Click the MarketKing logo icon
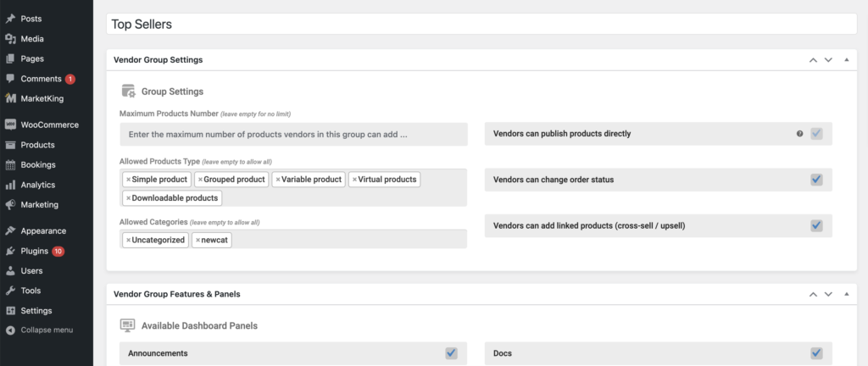Image resolution: width=868 pixels, height=366 pixels. click(x=10, y=98)
